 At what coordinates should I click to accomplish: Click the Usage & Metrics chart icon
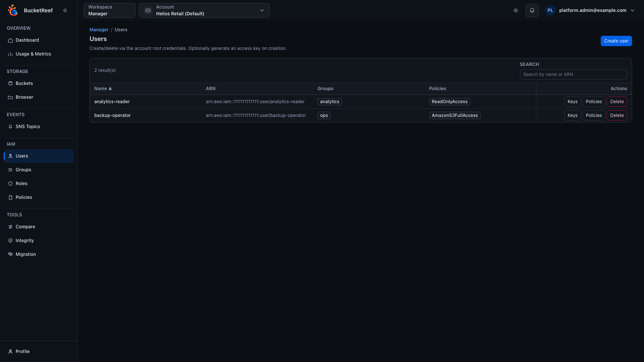(x=10, y=54)
